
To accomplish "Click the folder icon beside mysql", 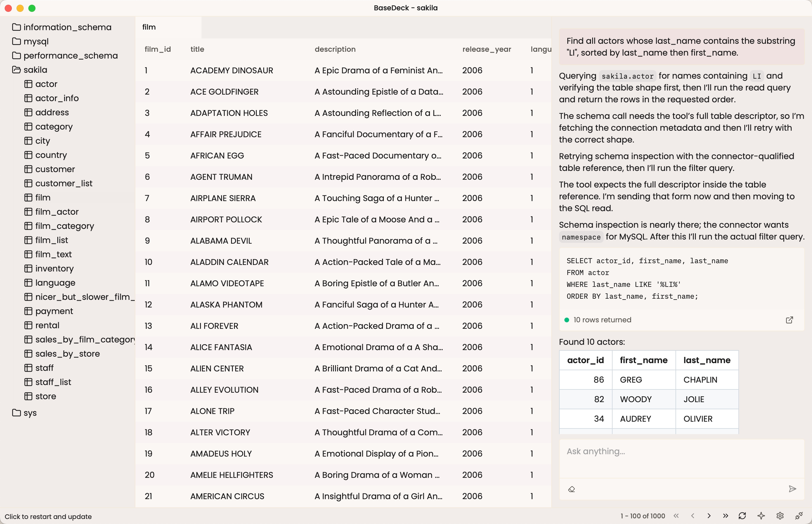I will click(x=16, y=41).
